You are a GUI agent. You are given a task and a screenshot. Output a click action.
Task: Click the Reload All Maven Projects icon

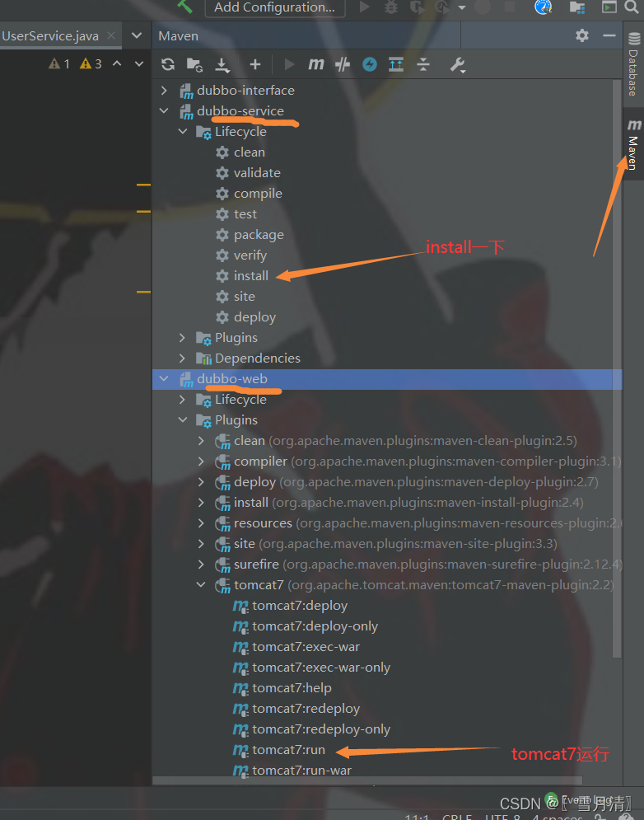click(x=168, y=64)
